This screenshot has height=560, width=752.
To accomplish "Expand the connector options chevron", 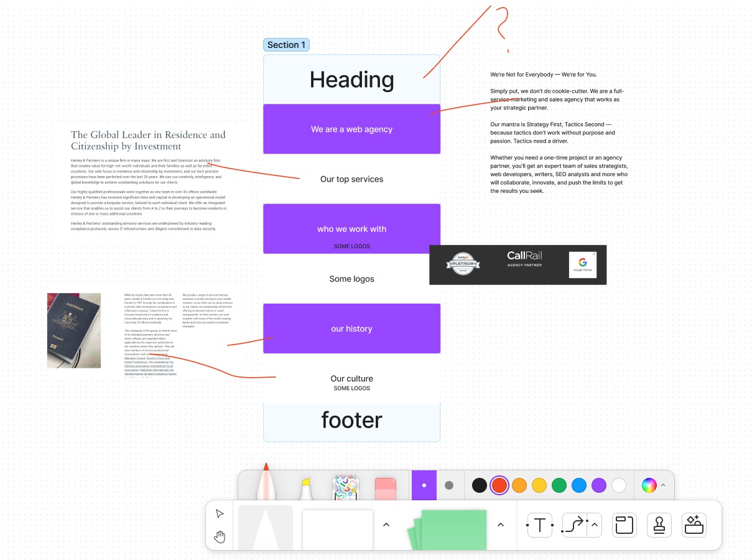I will [x=595, y=525].
